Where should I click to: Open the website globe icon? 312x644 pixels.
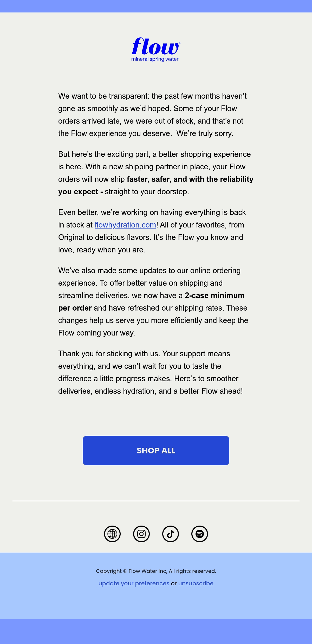coord(112,534)
